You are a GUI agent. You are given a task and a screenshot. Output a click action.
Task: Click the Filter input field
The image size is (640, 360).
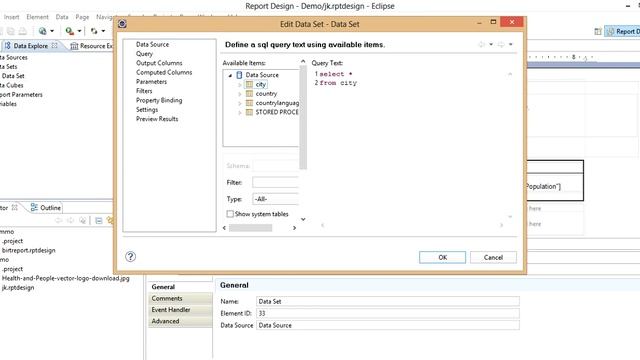tap(276, 182)
